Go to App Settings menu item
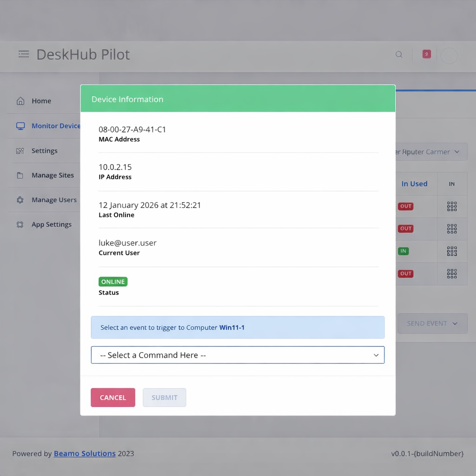This screenshot has width=476, height=476. pyautogui.click(x=51, y=225)
